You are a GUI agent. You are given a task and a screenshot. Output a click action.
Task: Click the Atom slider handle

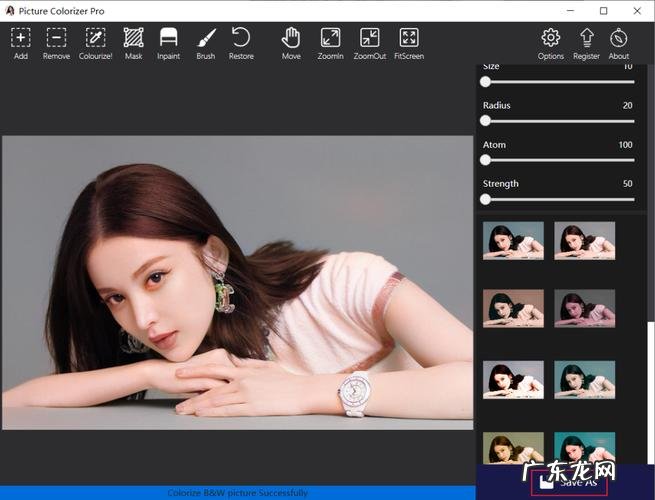click(x=485, y=159)
